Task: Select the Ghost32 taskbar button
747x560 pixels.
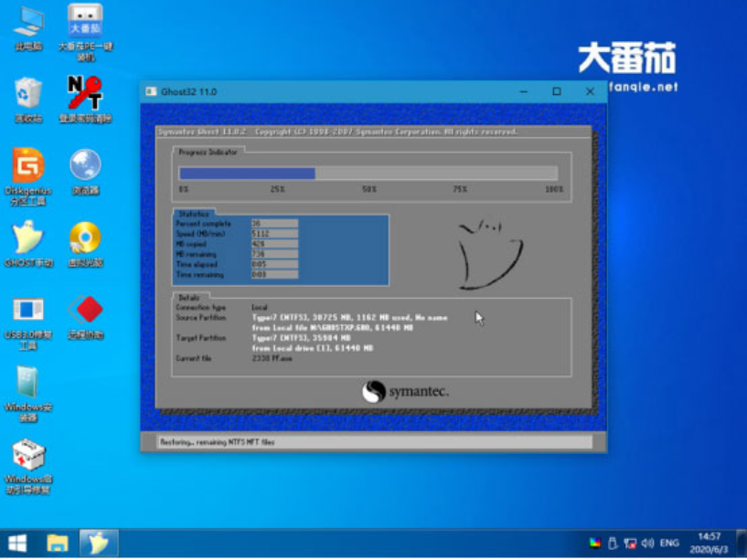Action: click(98, 544)
